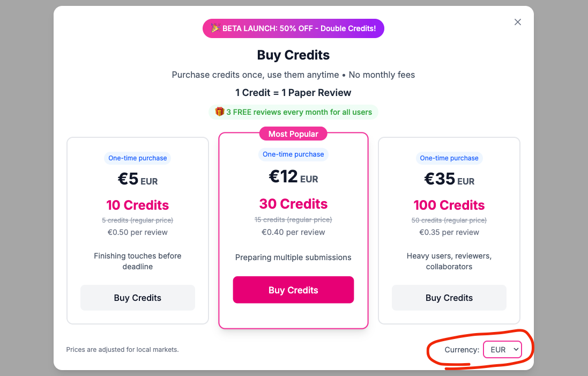Screen dimensions: 588x376
Task: Click the BETA LAUNCH 50% OFF banner
Action: pos(299,28)
